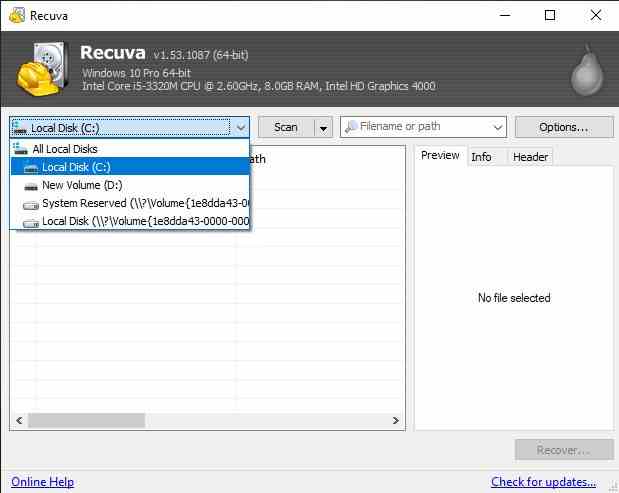
Task: Click the Recuva title bar app icon
Action: (x=17, y=15)
